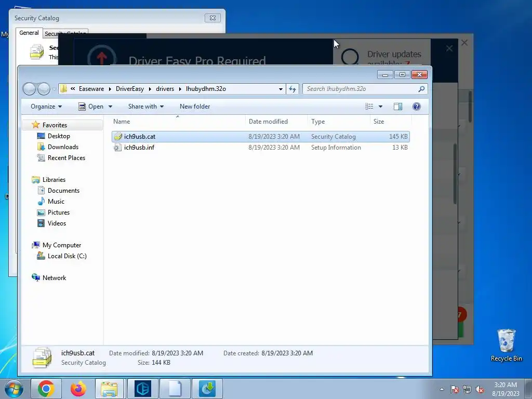Click the green download arrow taskbar app

click(x=207, y=389)
